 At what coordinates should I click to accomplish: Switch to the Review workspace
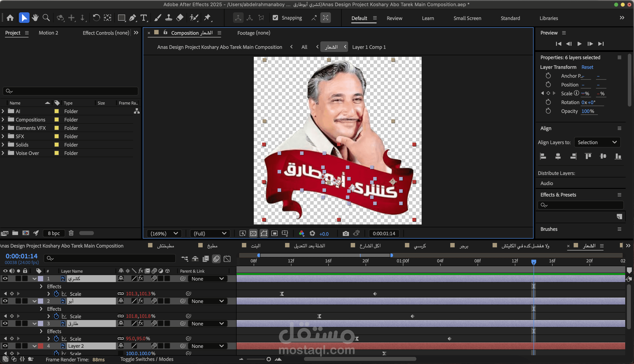394,18
